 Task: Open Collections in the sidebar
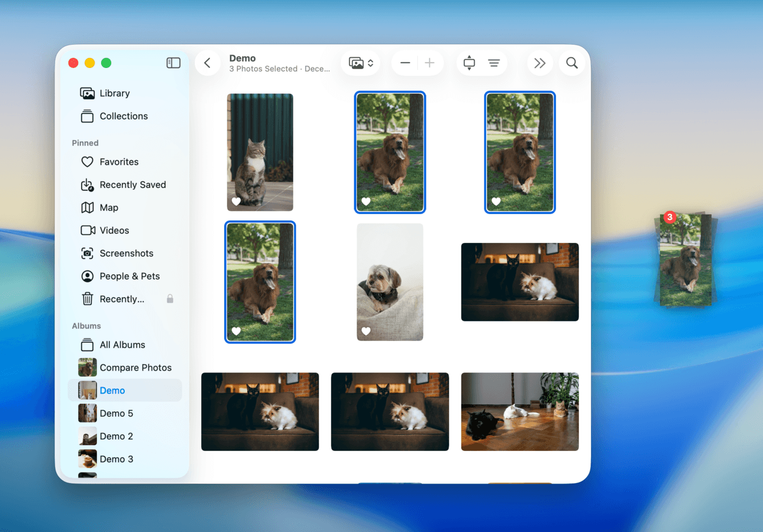pyautogui.click(x=125, y=116)
